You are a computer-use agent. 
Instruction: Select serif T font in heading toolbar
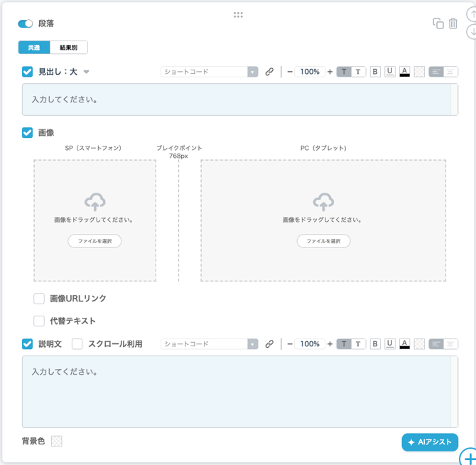point(358,72)
